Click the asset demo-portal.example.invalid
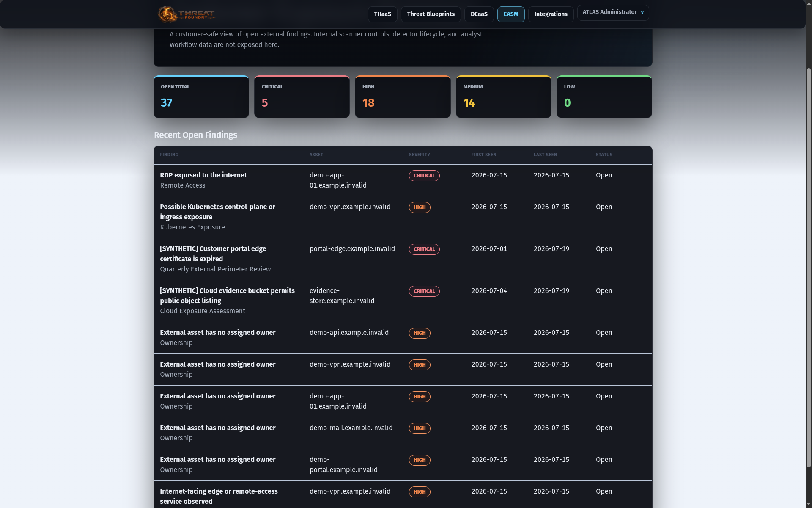 point(343,465)
